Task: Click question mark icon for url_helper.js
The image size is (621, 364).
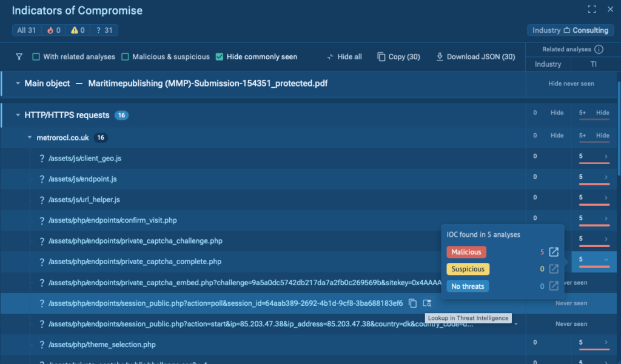Action: (x=42, y=200)
